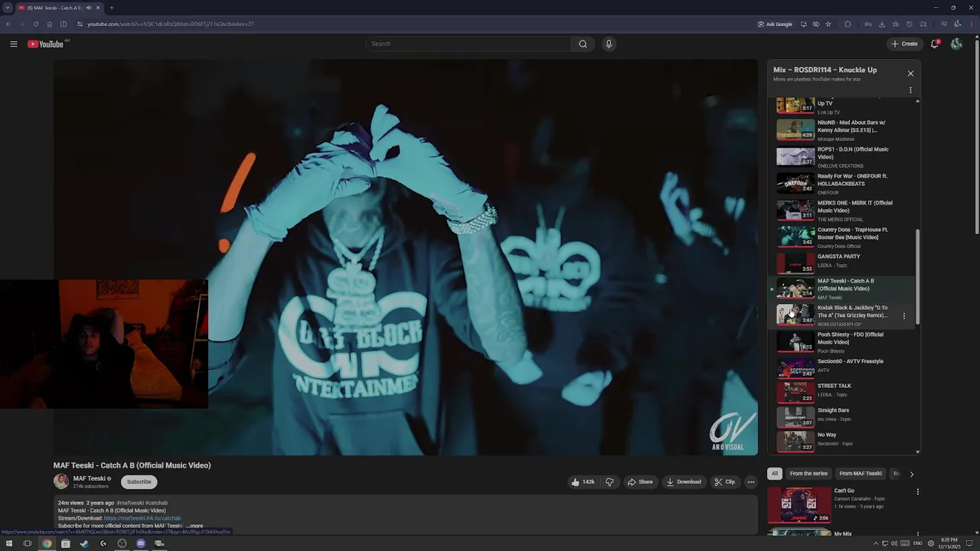Open the catchab stream/download link
The image size is (980, 551).
tap(142, 518)
